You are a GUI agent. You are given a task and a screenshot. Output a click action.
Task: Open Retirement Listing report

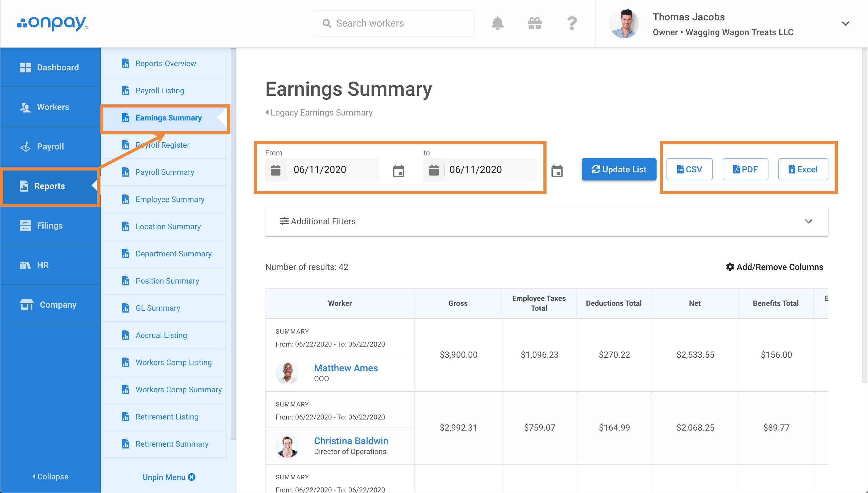164,417
